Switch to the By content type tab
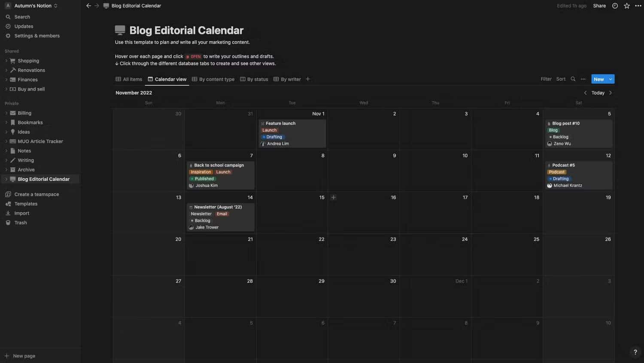The height and width of the screenshot is (363, 644). click(x=213, y=79)
